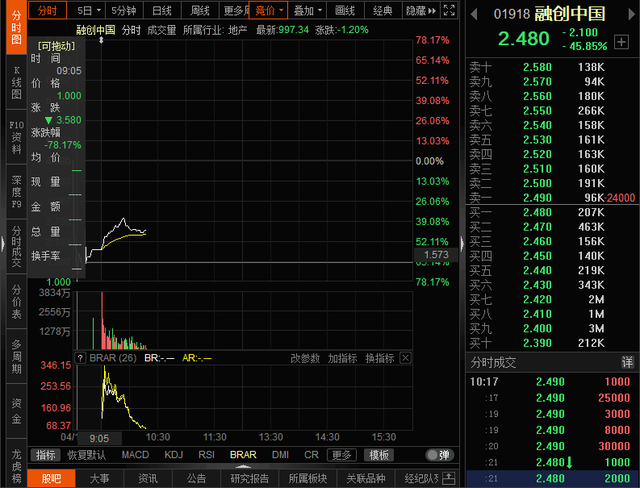This screenshot has height=488, width=640.
Task: Click the BRAR indicator help question mark
Action: 80,358
